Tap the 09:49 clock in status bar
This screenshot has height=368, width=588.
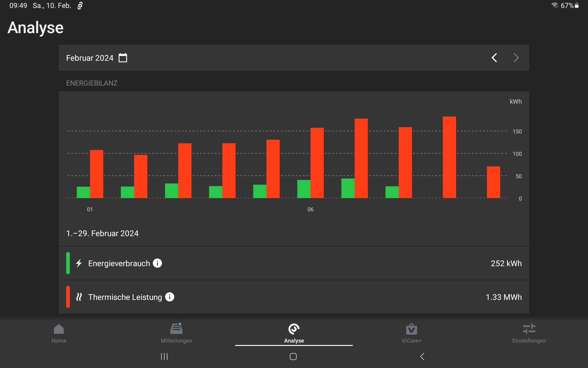(x=18, y=6)
